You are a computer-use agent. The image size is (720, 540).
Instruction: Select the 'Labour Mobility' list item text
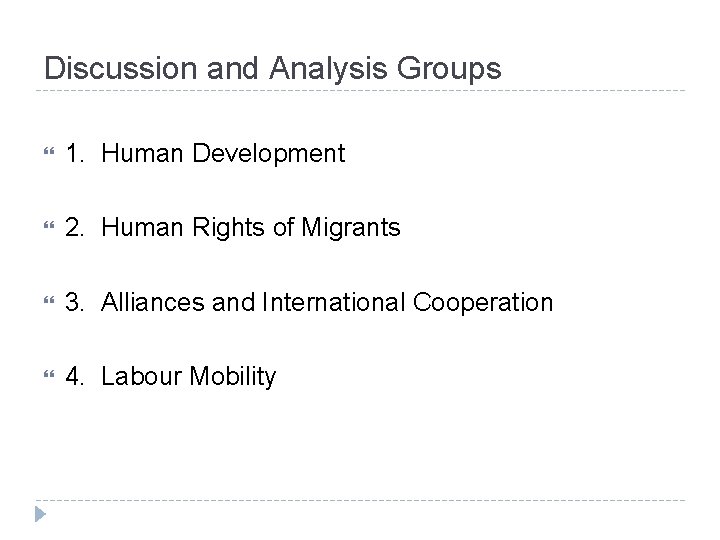tap(188, 377)
